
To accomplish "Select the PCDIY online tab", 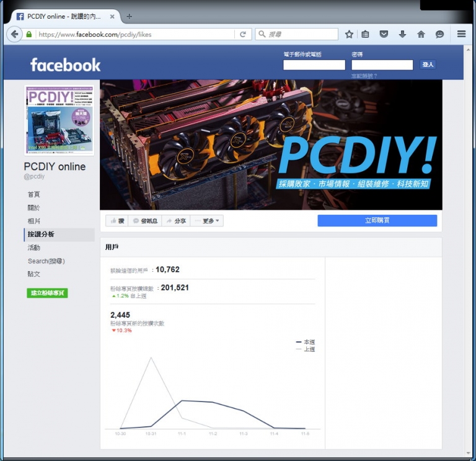I will [65, 16].
